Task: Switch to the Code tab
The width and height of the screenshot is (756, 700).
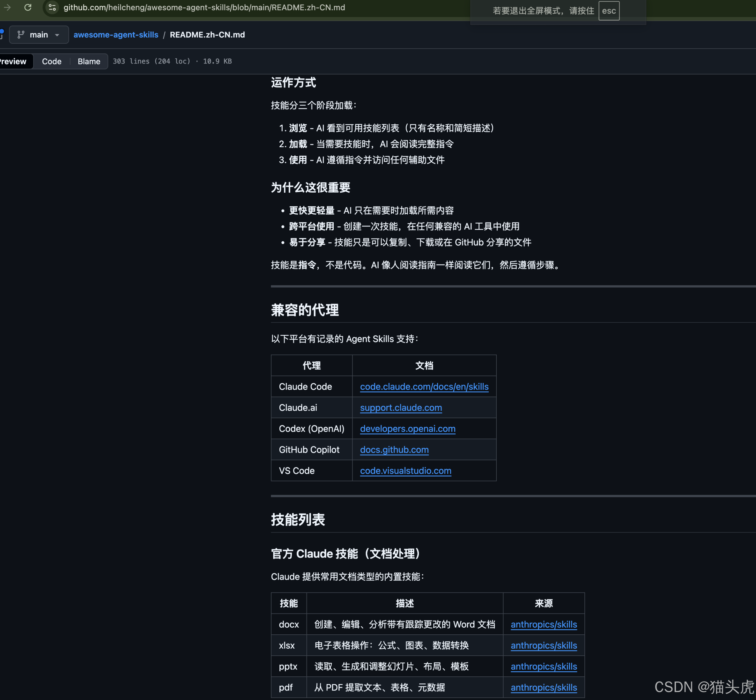Action: coord(51,61)
